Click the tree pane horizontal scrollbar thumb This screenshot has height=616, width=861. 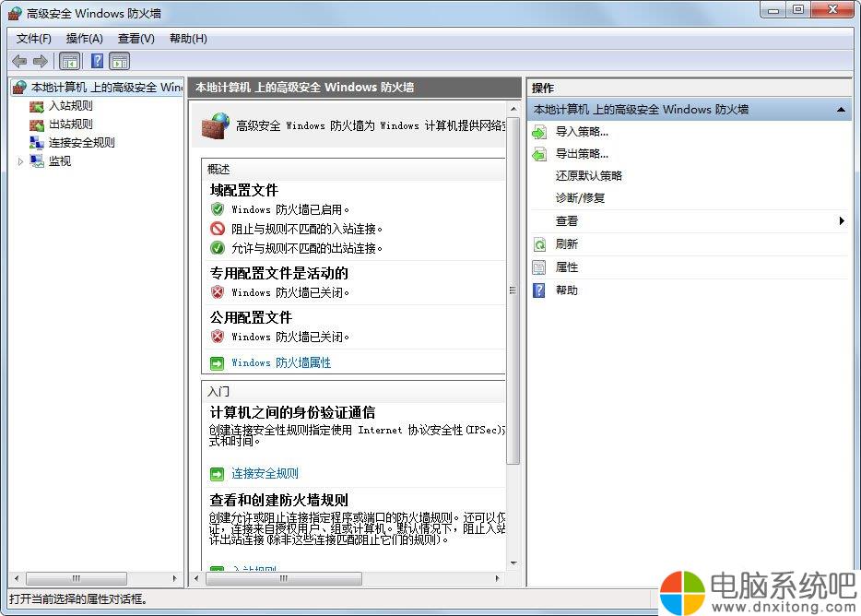click(77, 578)
